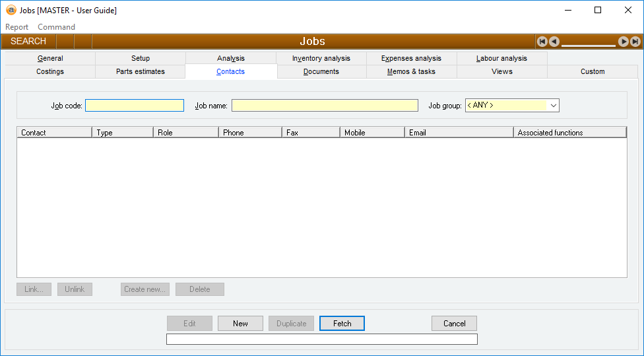Image resolution: width=644 pixels, height=356 pixels.
Task: Select the Memos & tasks tab
Action: click(411, 71)
